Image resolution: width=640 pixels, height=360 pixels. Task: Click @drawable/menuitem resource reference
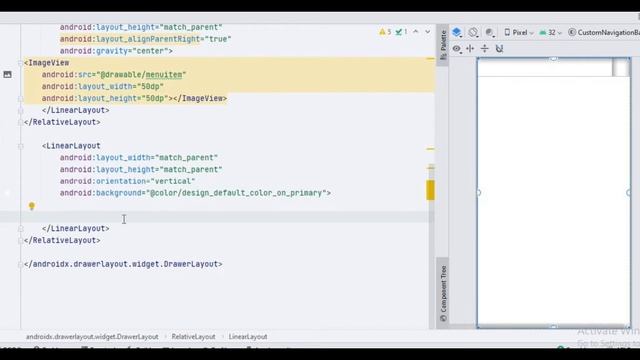point(141,75)
